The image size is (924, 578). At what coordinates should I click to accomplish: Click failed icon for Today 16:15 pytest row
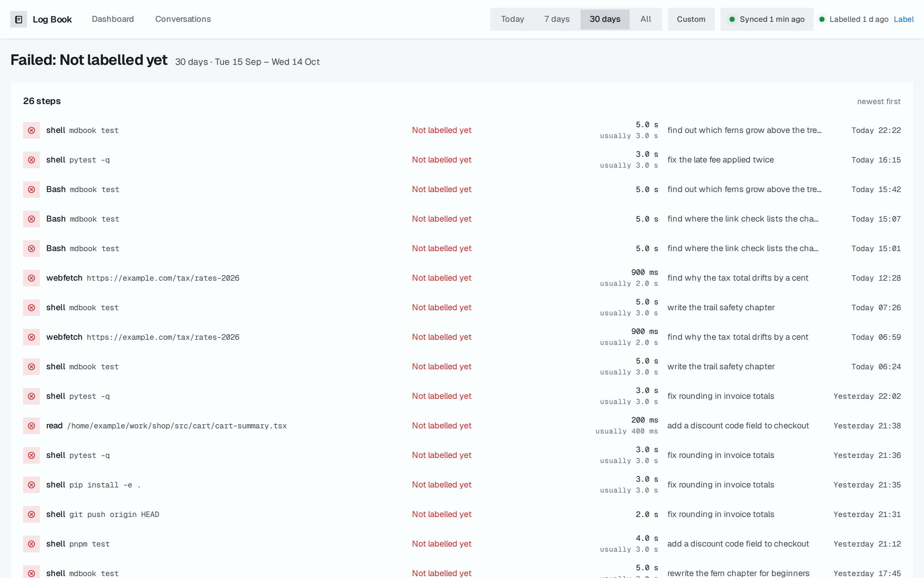pos(31,160)
